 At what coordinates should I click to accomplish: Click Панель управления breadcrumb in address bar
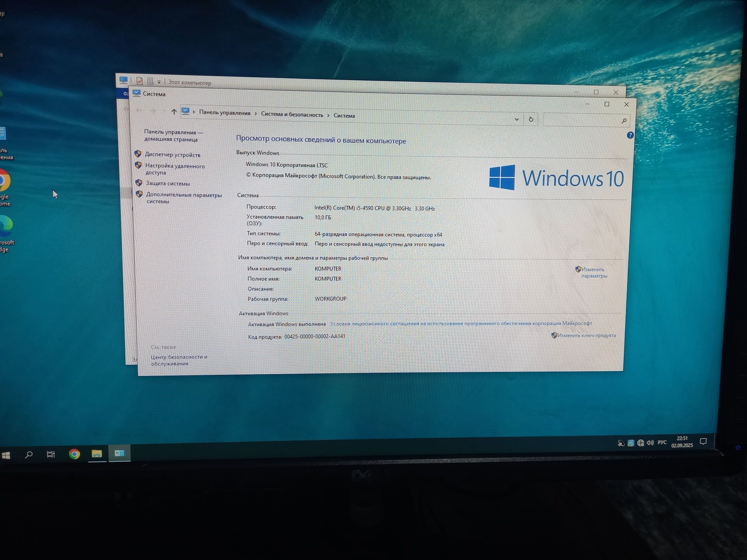pyautogui.click(x=224, y=113)
